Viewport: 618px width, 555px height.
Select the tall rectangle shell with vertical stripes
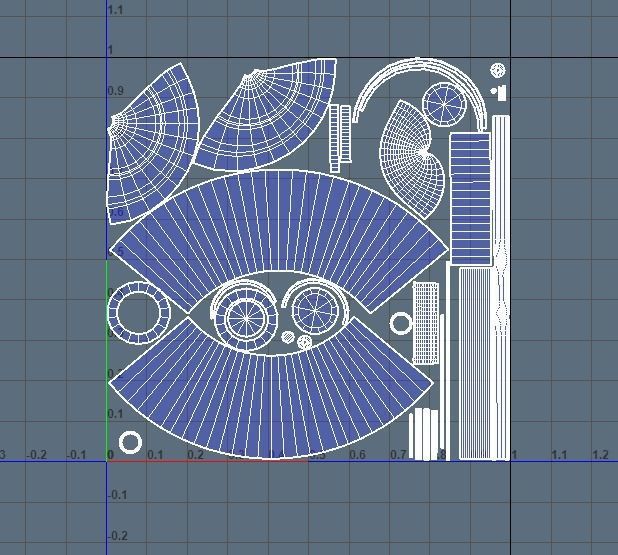(x=477, y=363)
